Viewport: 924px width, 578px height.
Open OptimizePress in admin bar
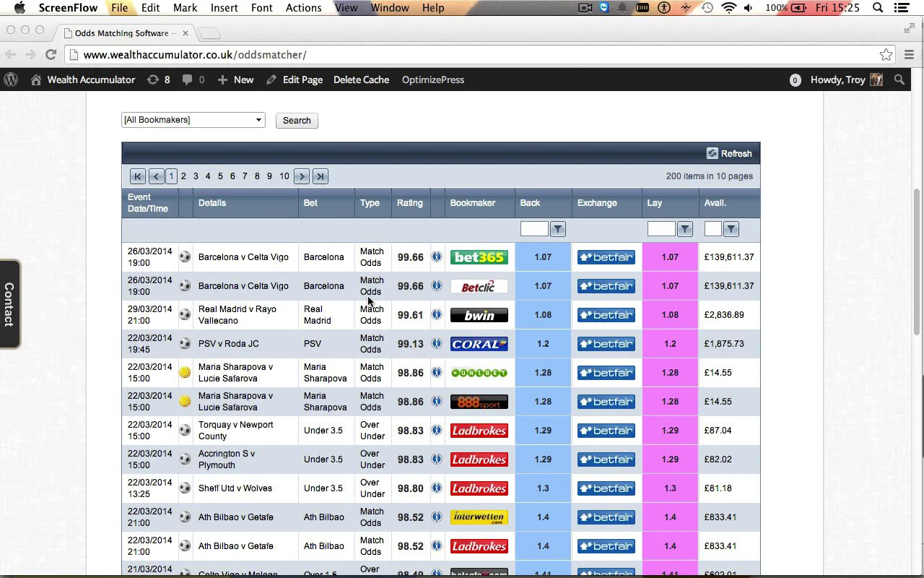433,79
